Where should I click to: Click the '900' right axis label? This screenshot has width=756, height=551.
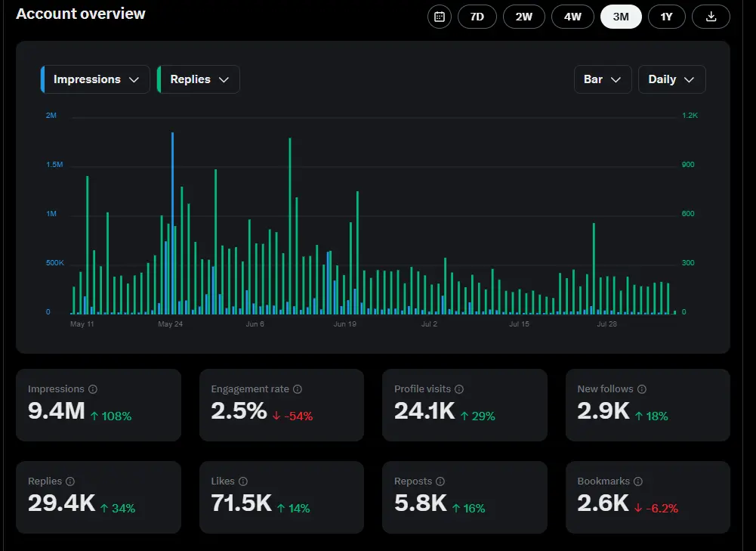(x=688, y=165)
